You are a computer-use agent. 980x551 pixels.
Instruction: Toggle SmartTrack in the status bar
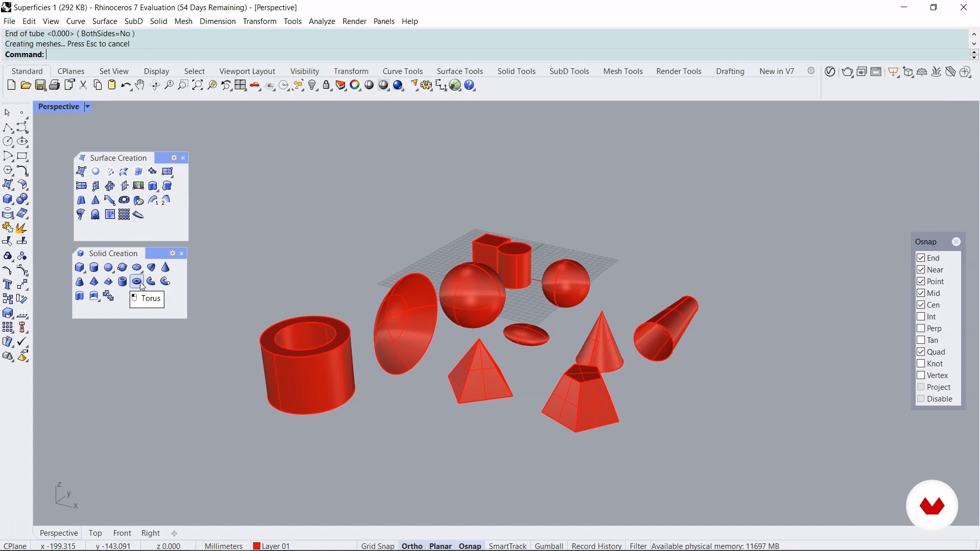pos(507,546)
